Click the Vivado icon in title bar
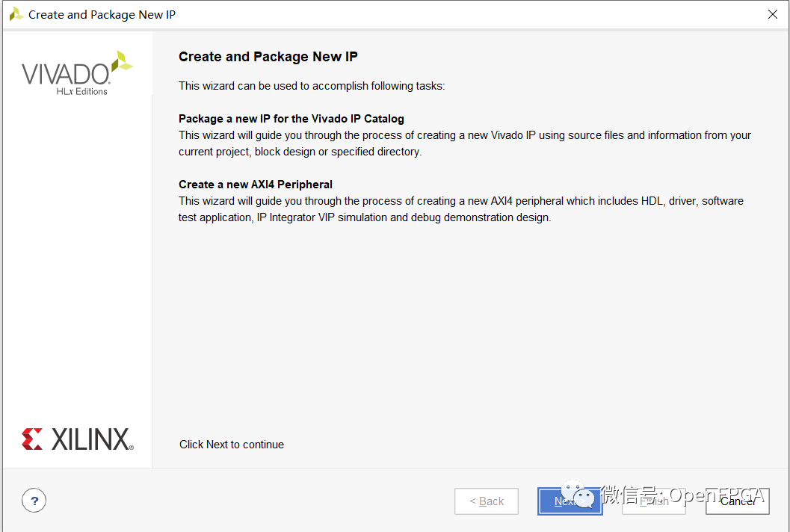The width and height of the screenshot is (790, 532). [16, 14]
